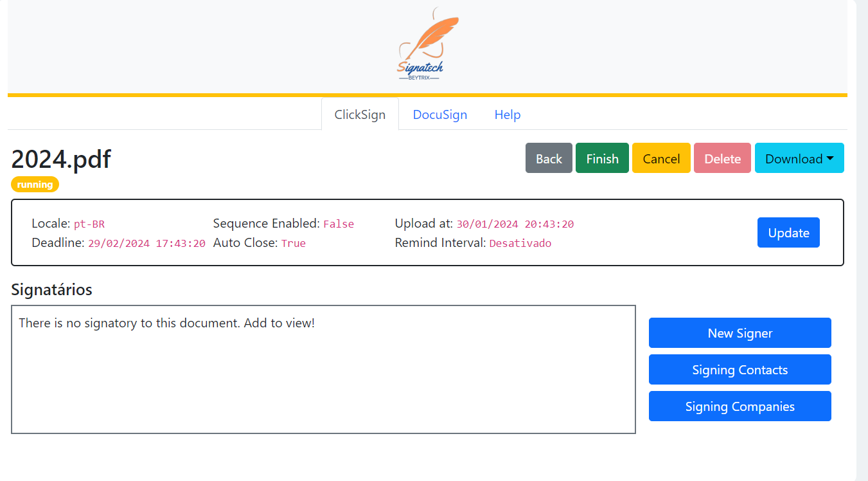Click Update in the document details box

788,233
